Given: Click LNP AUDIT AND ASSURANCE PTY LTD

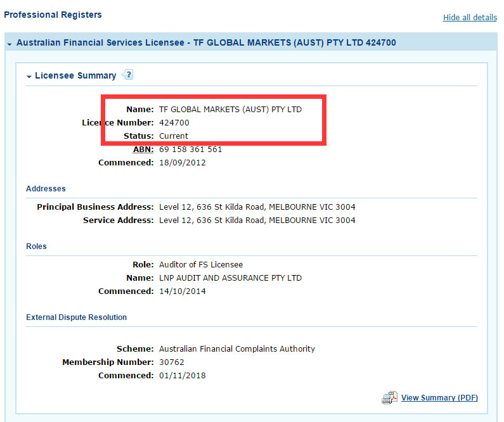Looking at the screenshot, I should [x=231, y=278].
